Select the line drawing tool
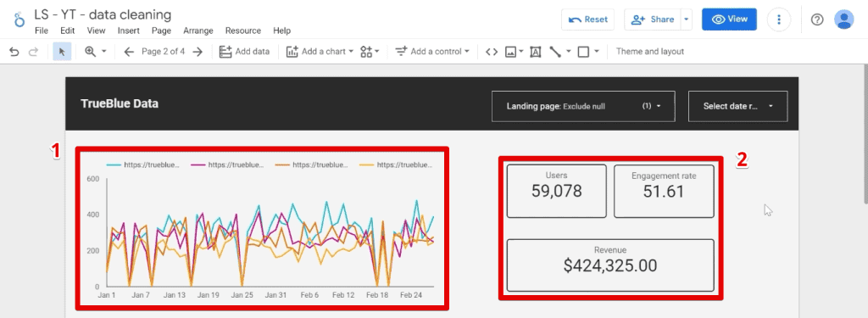This screenshot has height=318, width=868. pyautogui.click(x=555, y=52)
